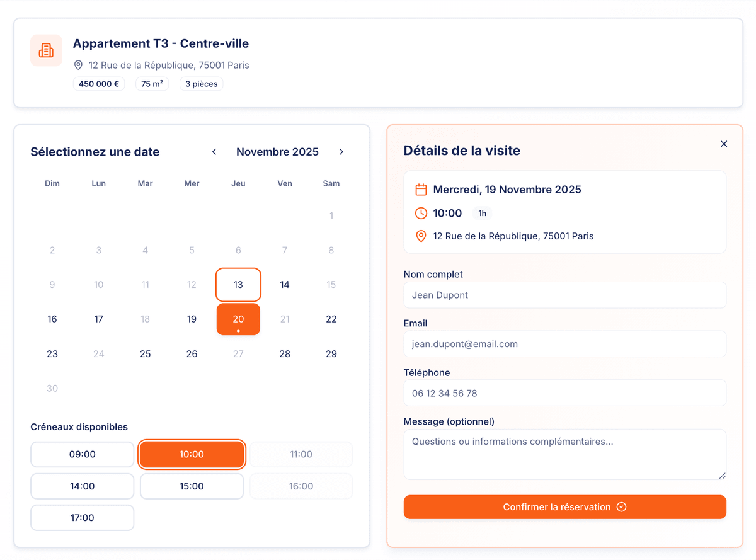Go to previous month with left chevron

(x=214, y=152)
